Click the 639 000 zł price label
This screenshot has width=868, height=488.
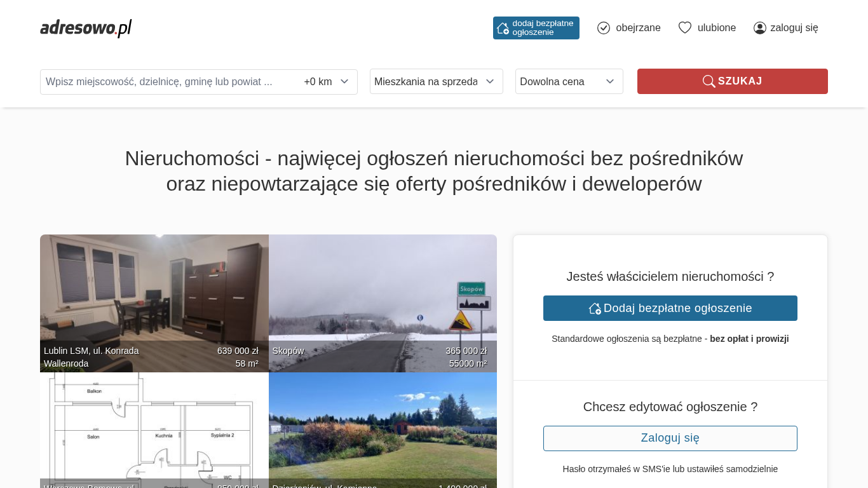pyautogui.click(x=238, y=351)
